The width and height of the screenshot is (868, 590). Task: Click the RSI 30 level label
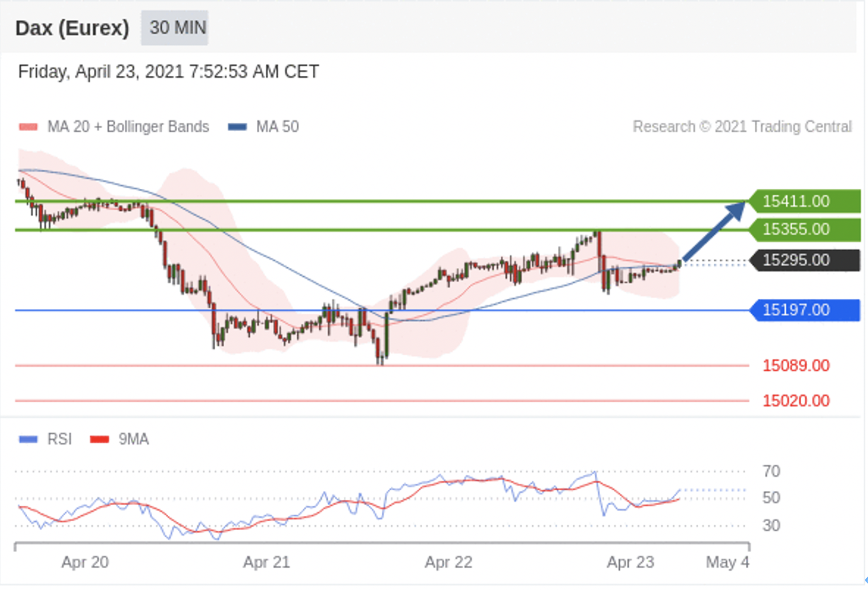pos(771,526)
